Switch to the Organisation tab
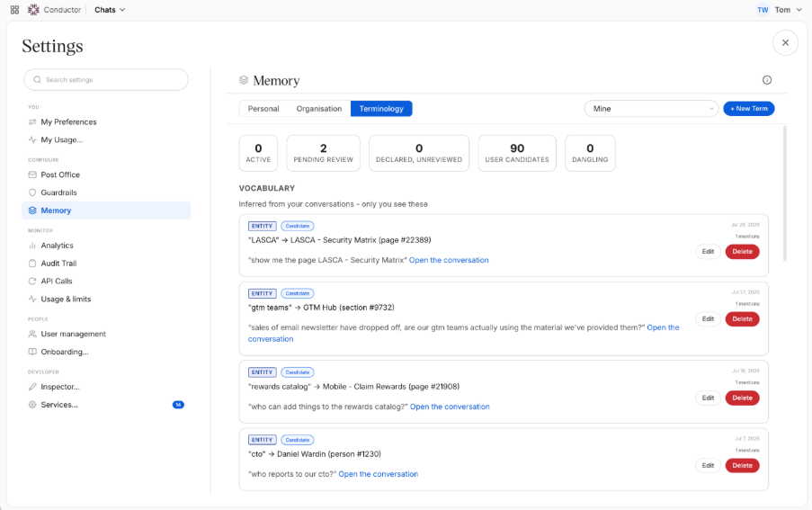 (319, 109)
